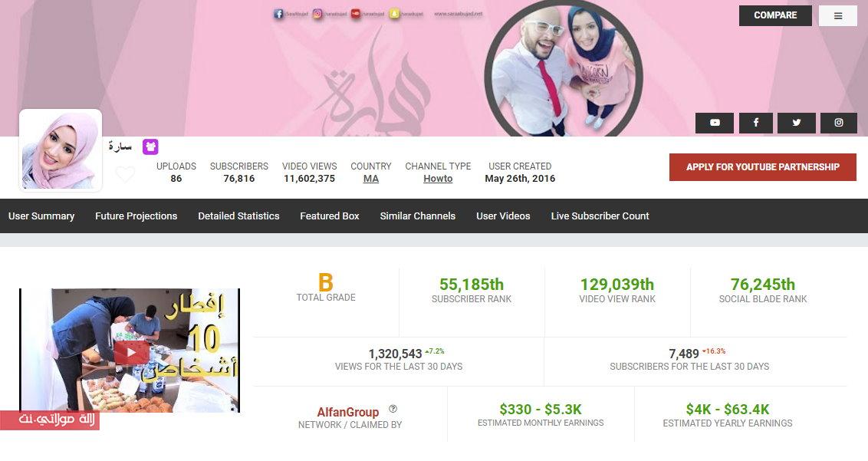The width and height of the screenshot is (868, 461).
Task: Click the Instagram icon button
Action: (839, 123)
